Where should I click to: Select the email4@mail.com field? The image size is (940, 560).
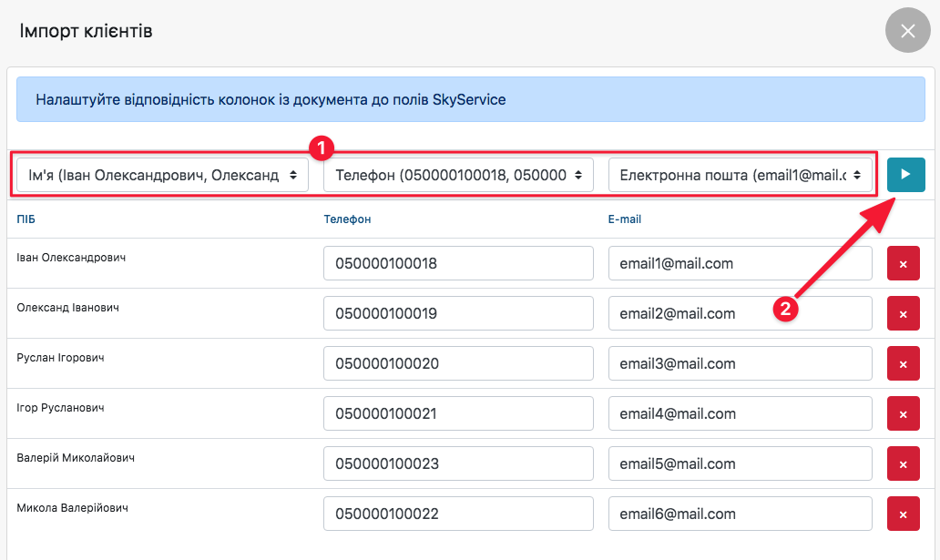740,414
